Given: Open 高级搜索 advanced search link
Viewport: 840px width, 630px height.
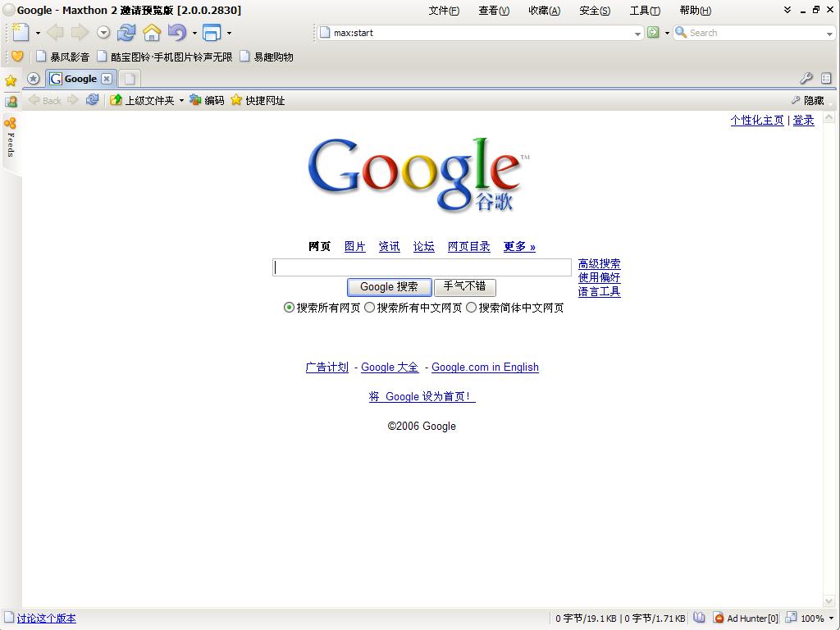Looking at the screenshot, I should click(599, 263).
